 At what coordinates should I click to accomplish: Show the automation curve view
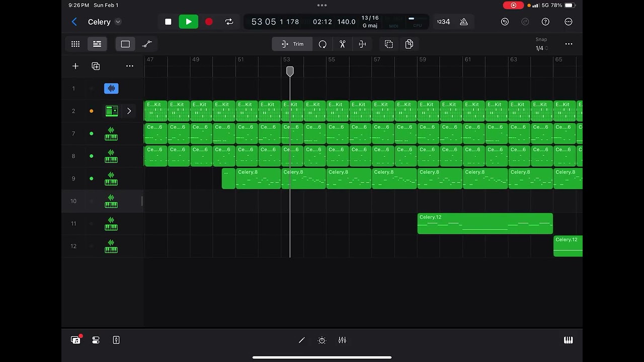click(147, 44)
